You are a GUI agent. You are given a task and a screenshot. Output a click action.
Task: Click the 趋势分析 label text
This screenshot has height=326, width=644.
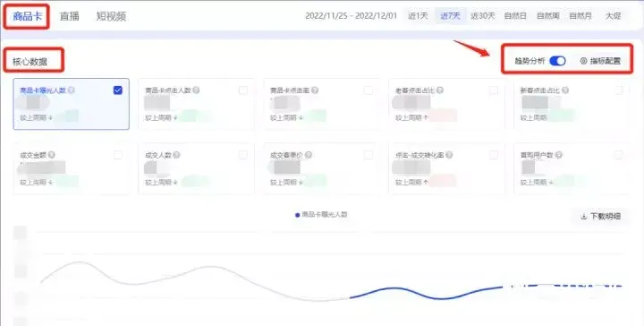(530, 61)
